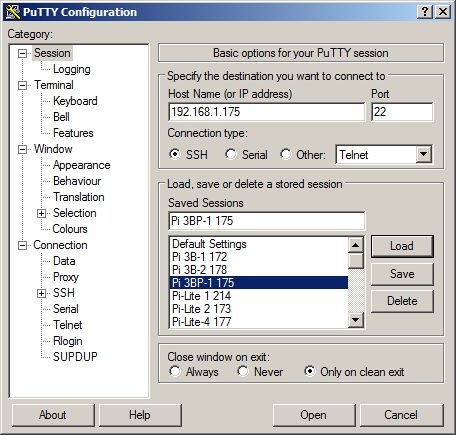Open the Colours settings category

click(x=70, y=229)
